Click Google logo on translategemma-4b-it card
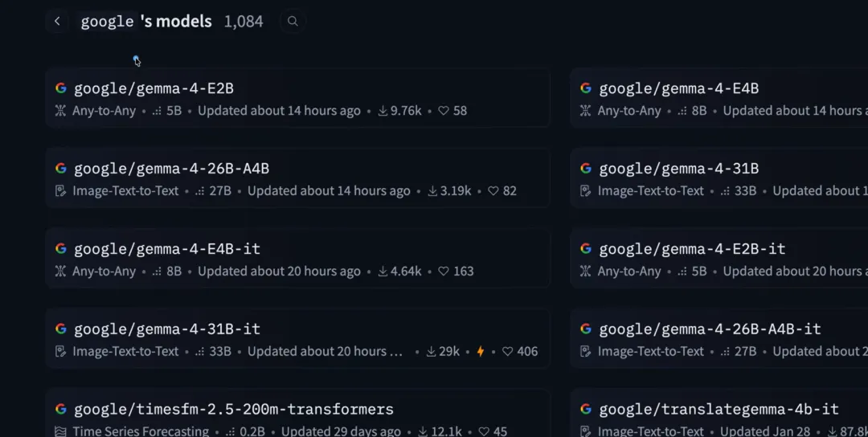The image size is (868, 437). tap(586, 409)
